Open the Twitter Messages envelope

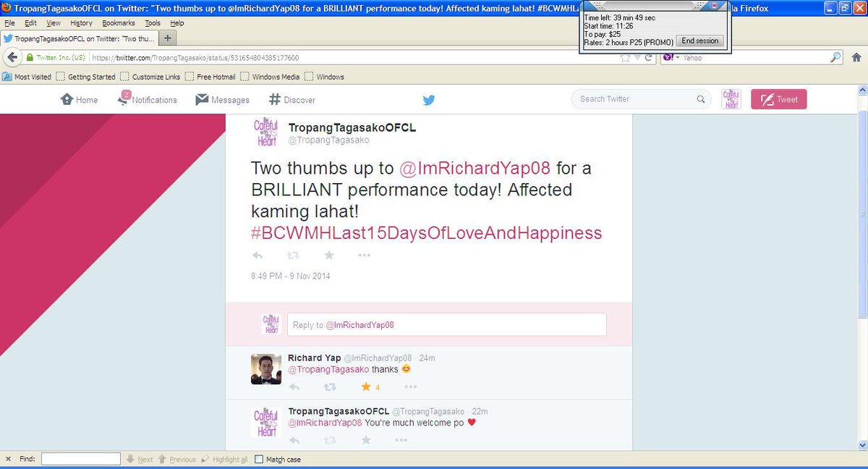click(222, 100)
